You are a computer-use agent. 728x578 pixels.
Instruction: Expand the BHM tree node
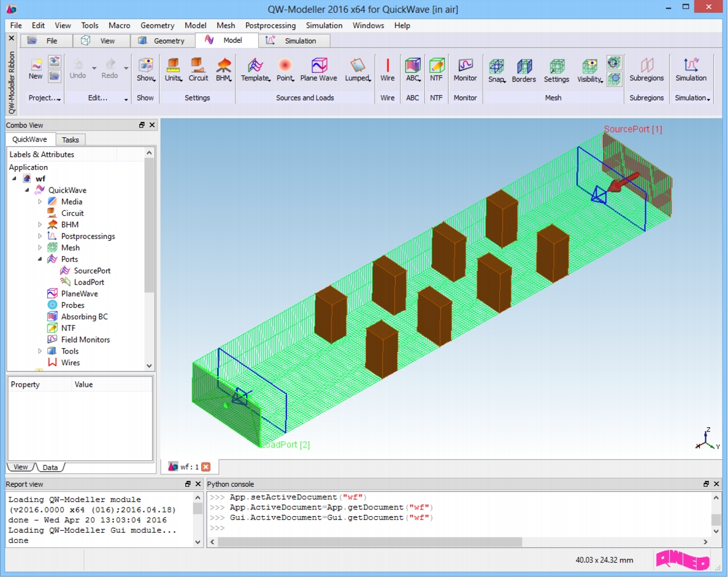click(x=39, y=224)
